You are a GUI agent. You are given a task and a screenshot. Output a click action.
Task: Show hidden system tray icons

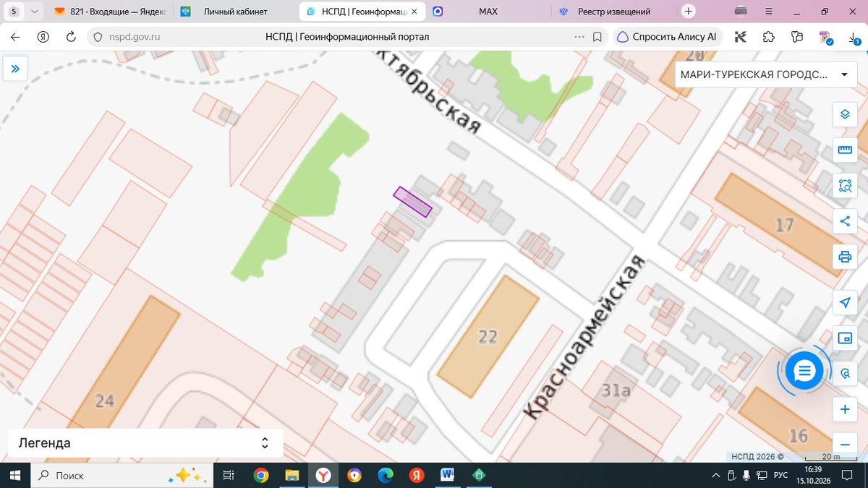point(716,475)
